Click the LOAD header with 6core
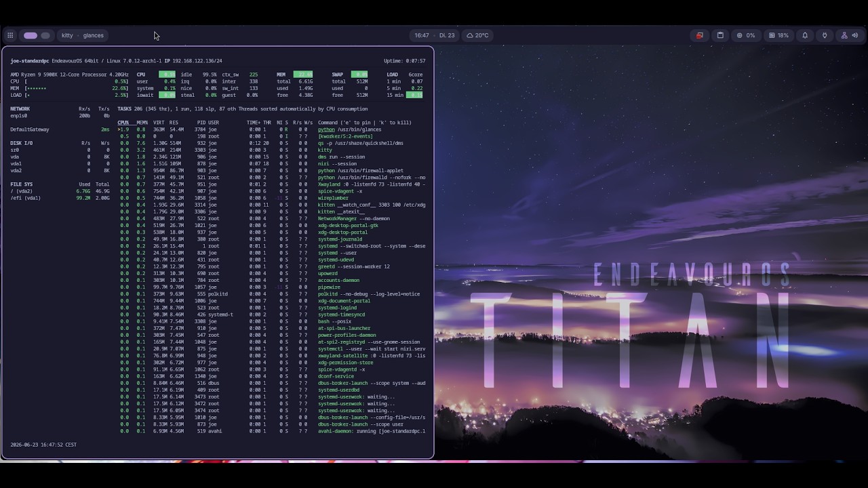 [x=405, y=75]
